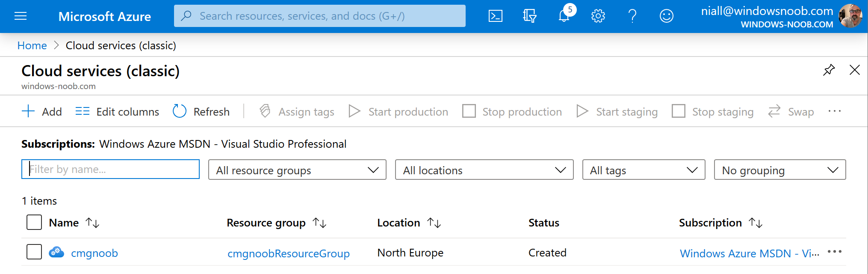Click the account profile picture
The image size is (868, 274).
(850, 16)
